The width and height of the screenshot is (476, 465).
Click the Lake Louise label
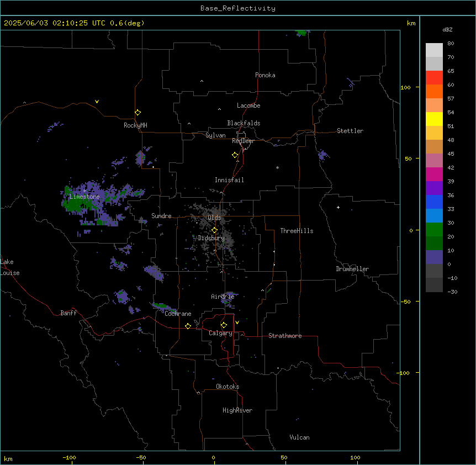[x=10, y=267]
